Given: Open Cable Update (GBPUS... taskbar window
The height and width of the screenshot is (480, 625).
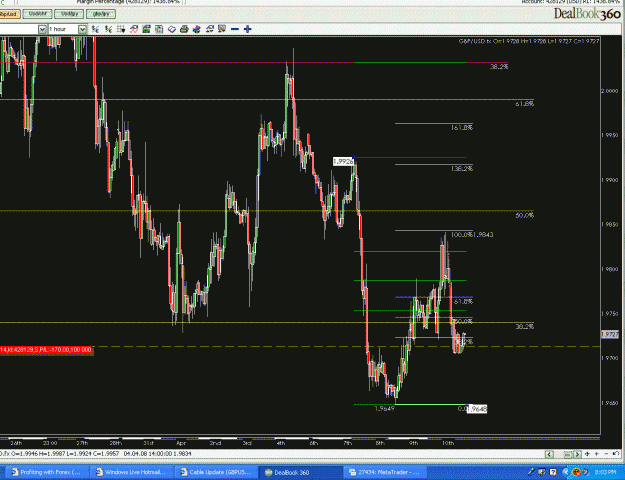Looking at the screenshot, I should coord(217,472).
